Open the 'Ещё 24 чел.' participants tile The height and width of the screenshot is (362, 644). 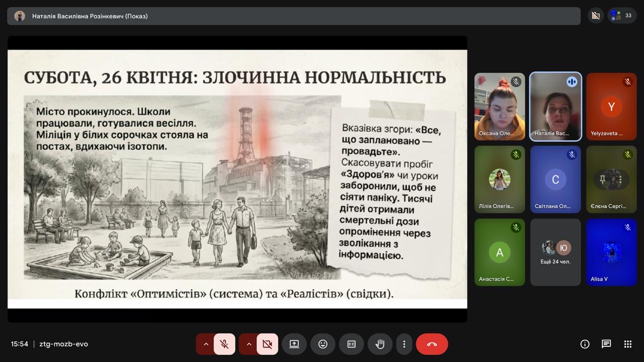(555, 252)
